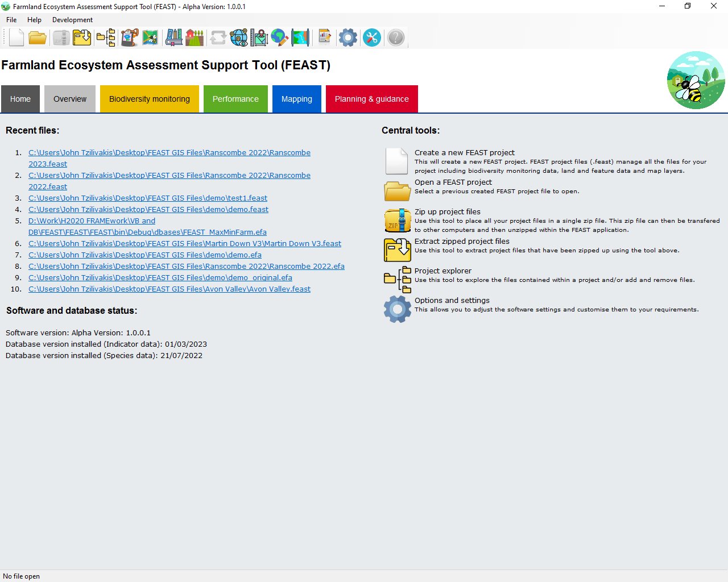Click the new project blank page toolbar icon
This screenshot has height=582, width=728.
pyautogui.click(x=16, y=38)
